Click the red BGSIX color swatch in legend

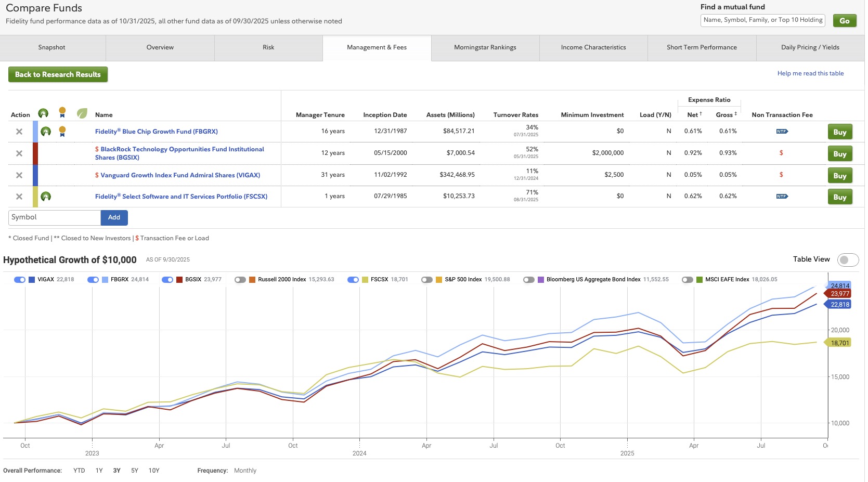click(179, 280)
